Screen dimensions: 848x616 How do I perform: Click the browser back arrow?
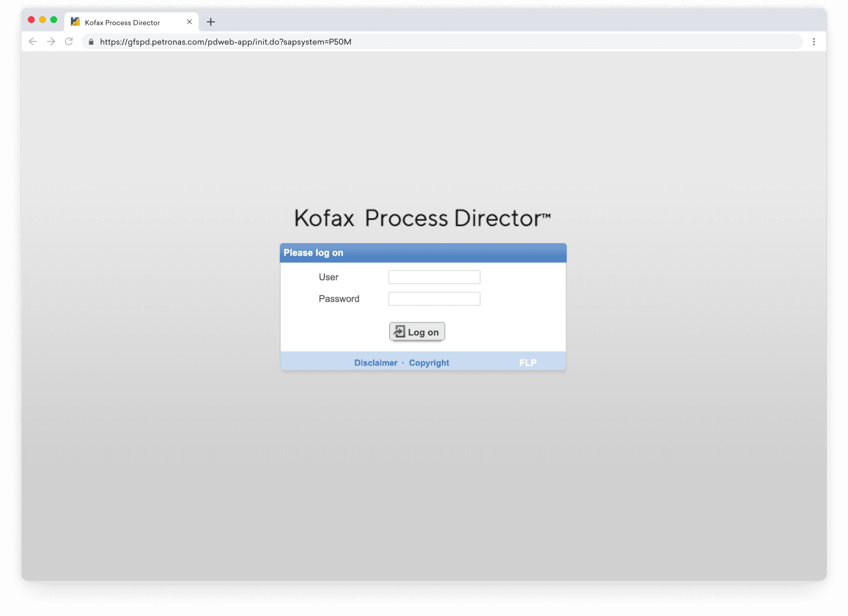pos(33,42)
